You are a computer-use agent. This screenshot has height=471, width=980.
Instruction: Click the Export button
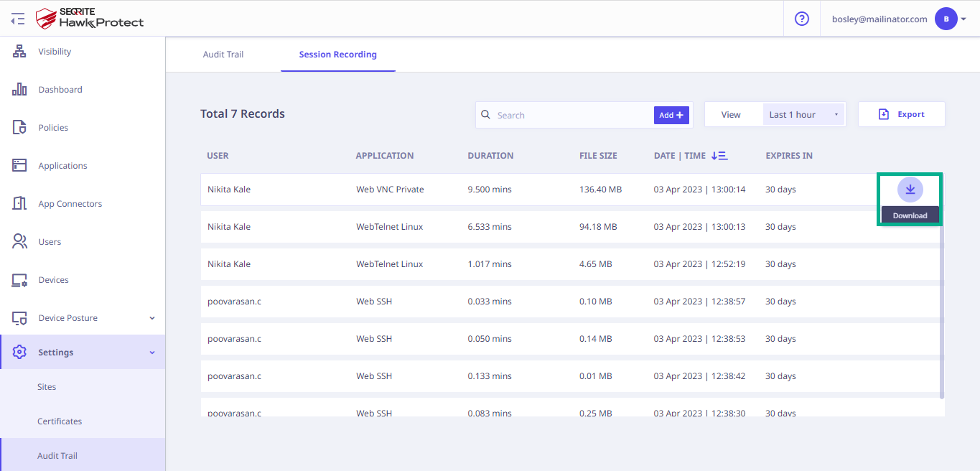pos(901,115)
